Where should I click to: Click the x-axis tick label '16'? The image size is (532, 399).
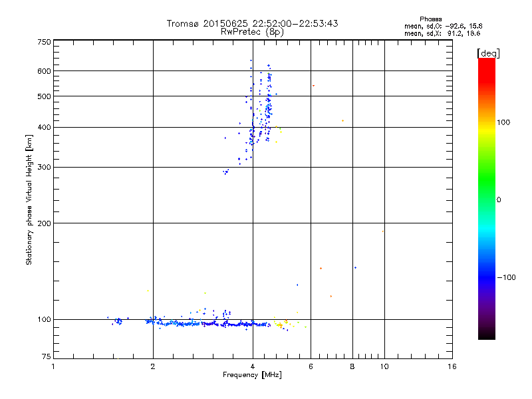coord(452,366)
